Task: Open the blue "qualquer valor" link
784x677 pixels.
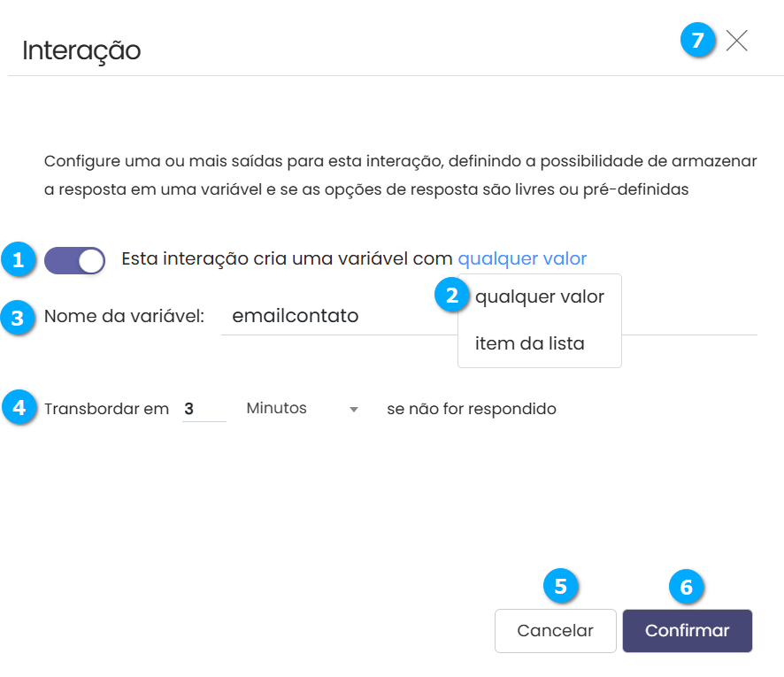Action: point(522,258)
